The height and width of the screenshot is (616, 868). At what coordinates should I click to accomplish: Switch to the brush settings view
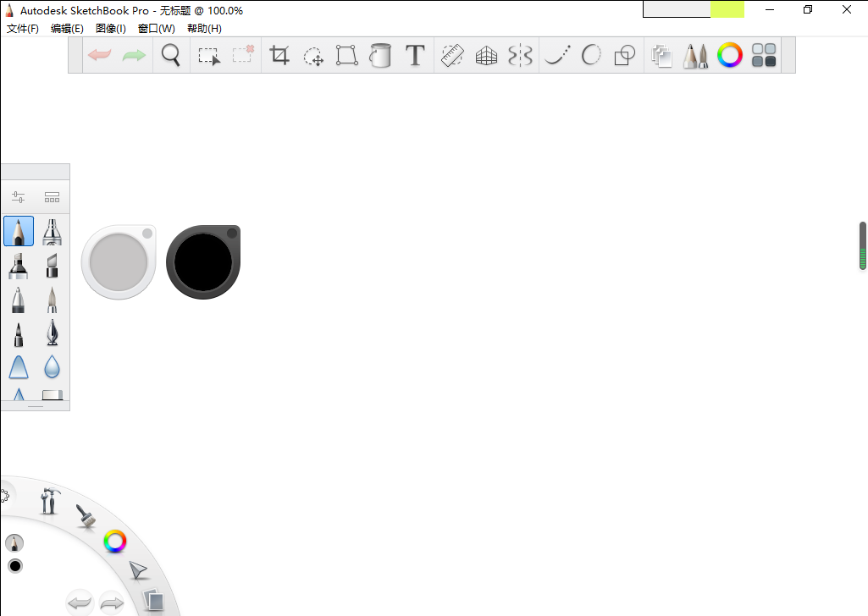tap(18, 196)
